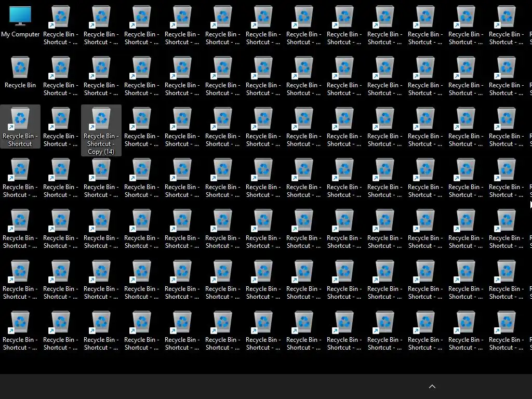
Task: Expand hidden tray icons chevron in taskbar
Action: point(432,387)
